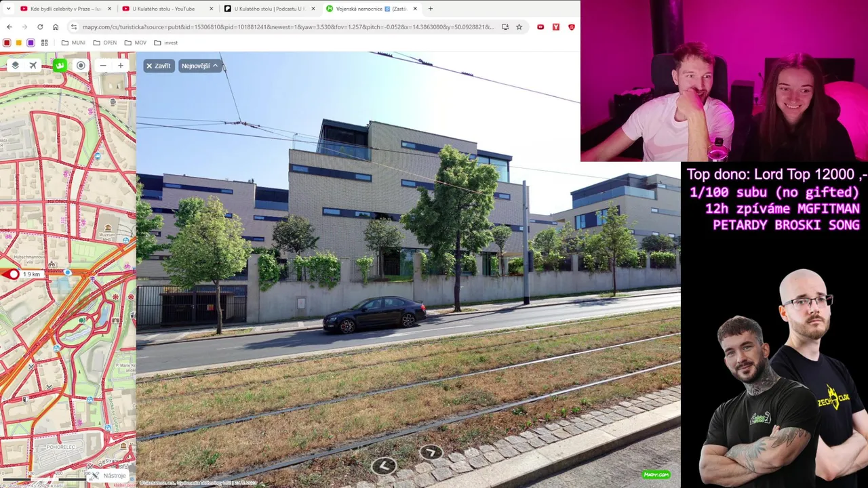
Task: Close the Vojenská nemocnice tab
Action: point(415,9)
